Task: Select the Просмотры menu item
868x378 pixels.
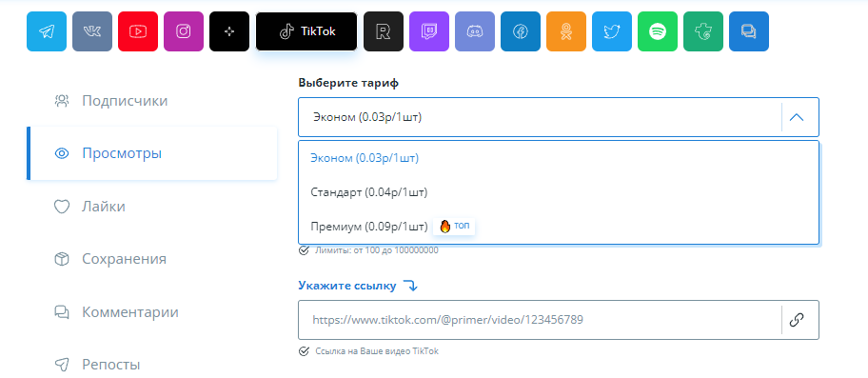Action: tap(151, 153)
